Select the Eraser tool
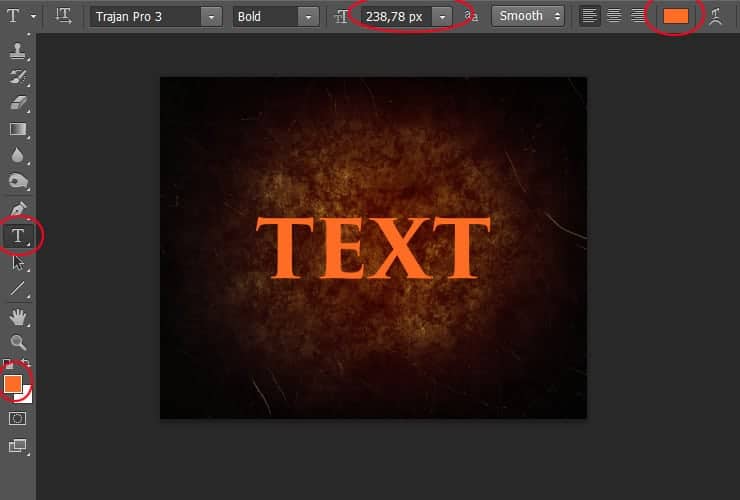Screen dimensions: 740x500 tap(18, 102)
